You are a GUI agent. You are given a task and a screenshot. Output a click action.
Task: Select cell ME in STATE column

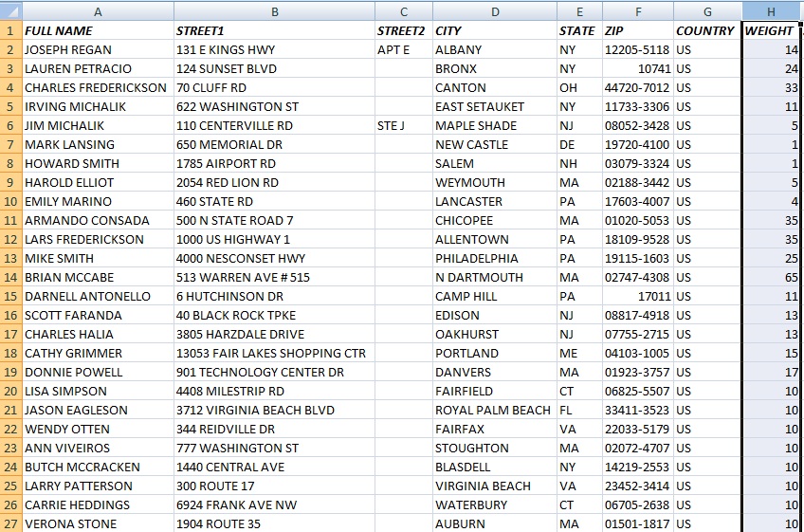click(579, 354)
